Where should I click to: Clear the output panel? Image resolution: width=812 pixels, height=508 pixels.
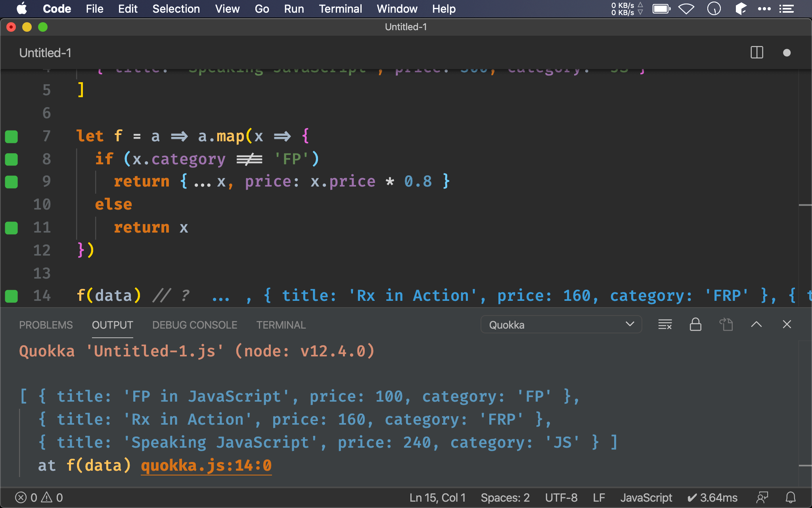[x=665, y=325]
